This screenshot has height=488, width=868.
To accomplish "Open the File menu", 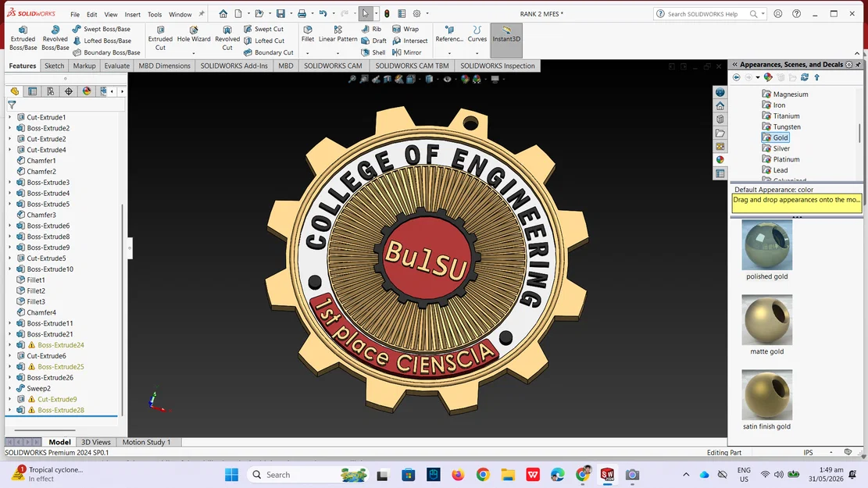I will coord(75,14).
